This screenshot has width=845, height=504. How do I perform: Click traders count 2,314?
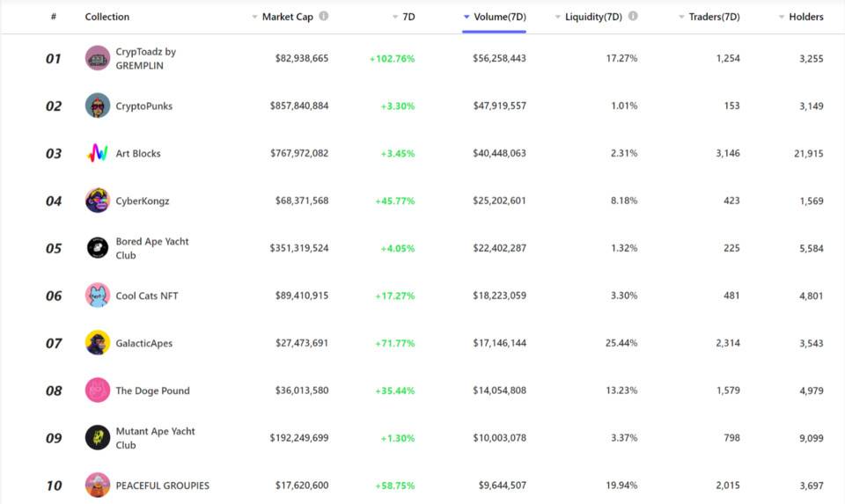click(x=728, y=342)
